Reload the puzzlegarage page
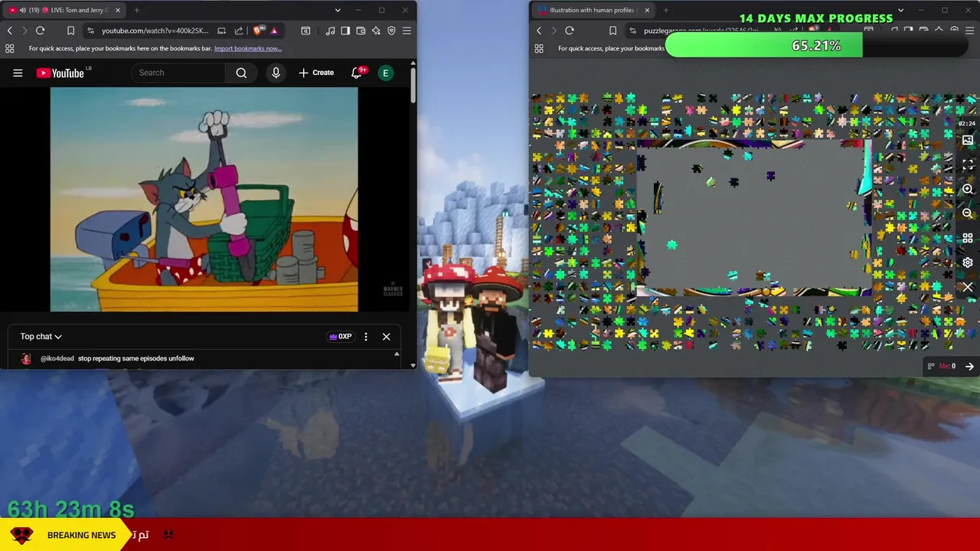Image resolution: width=980 pixels, height=551 pixels. tap(569, 31)
